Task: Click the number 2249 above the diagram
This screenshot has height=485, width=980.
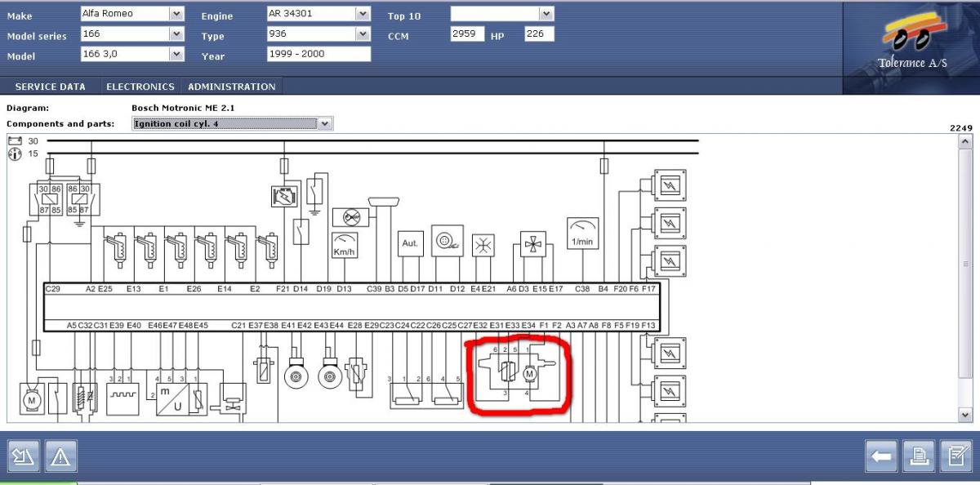Action: tap(961, 128)
